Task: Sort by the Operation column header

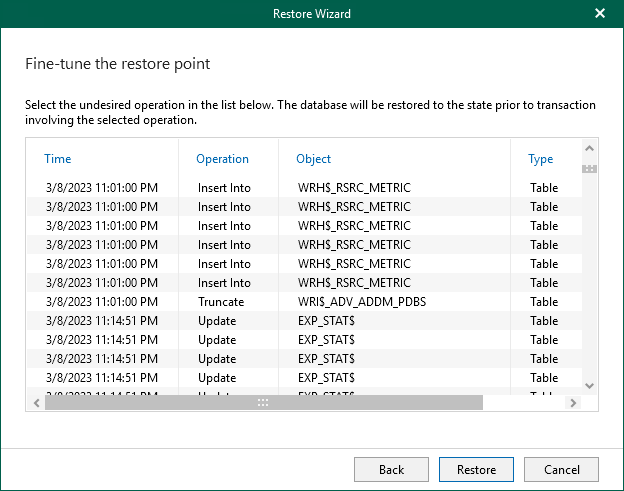Action: (222, 159)
